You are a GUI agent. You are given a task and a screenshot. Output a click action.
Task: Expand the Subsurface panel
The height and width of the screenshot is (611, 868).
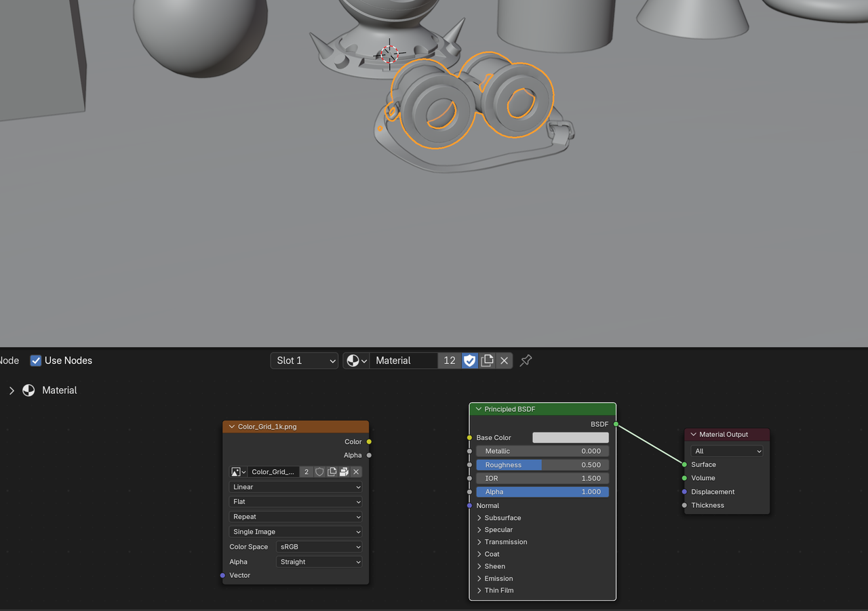[479, 518]
